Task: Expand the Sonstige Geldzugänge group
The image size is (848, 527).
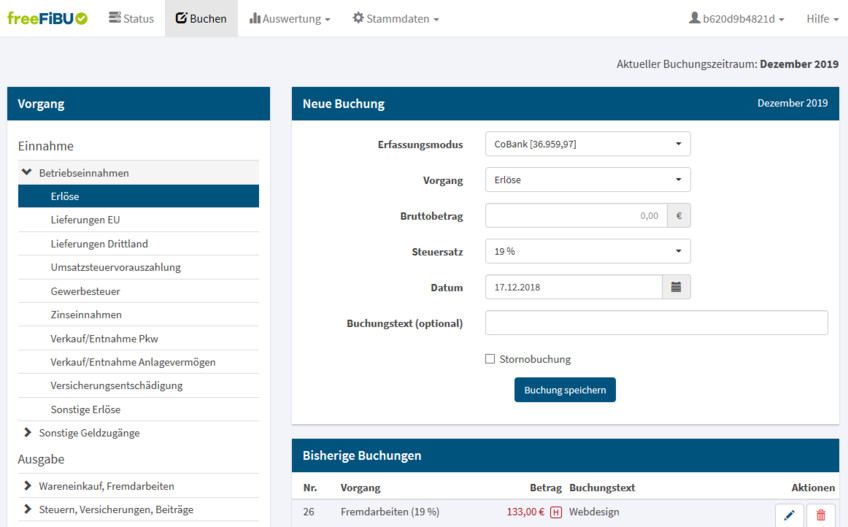Action: click(x=28, y=433)
